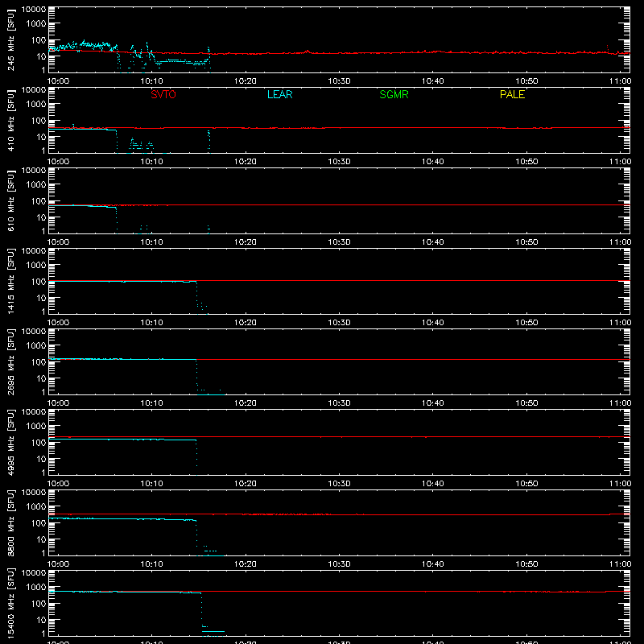The height and width of the screenshot is (644, 644).
Task: Click the 10:30 time label of 8800 MHz plot
Action: tap(339, 564)
